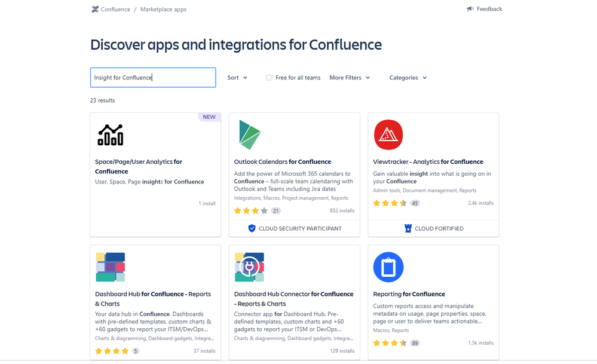This screenshot has width=597, height=364.
Task: Go to Marketplace apps breadcrumb
Action: point(163,9)
